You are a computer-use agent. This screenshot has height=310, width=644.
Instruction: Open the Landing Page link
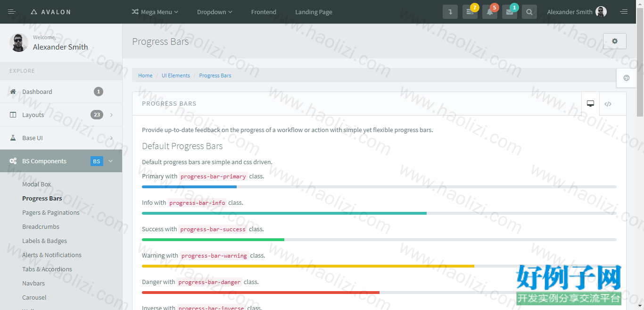[314, 12]
